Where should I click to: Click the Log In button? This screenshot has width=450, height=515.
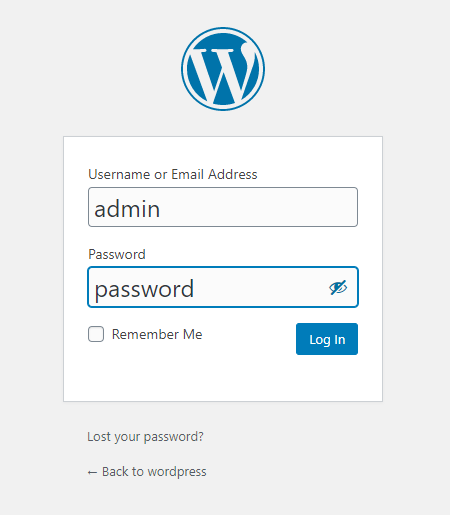point(327,339)
